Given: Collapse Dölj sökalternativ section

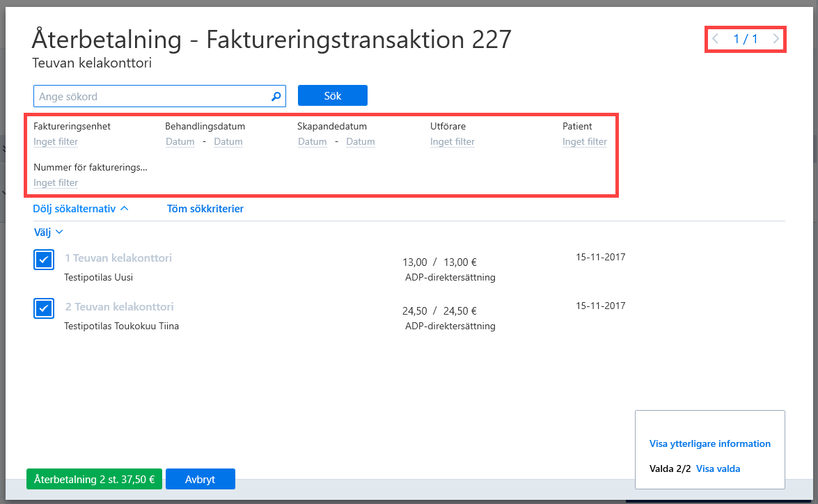Looking at the screenshot, I should (80, 209).
